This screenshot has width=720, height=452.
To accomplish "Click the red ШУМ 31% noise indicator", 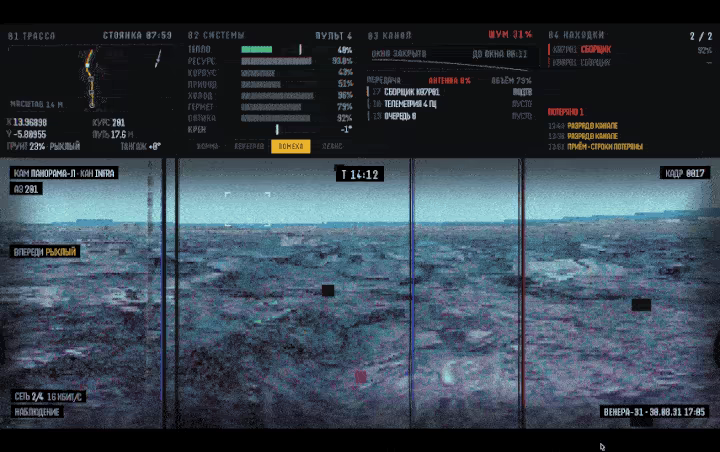I will click(x=510, y=34).
